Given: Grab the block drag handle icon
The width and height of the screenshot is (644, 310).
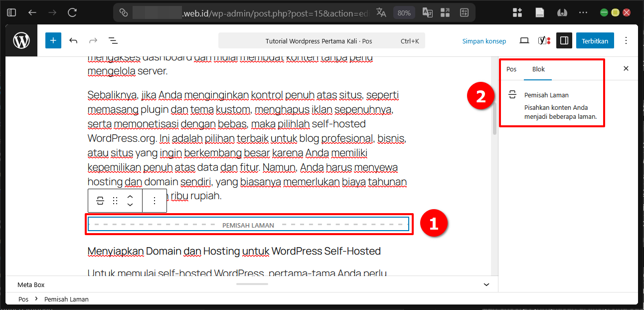Looking at the screenshot, I should 115,200.
